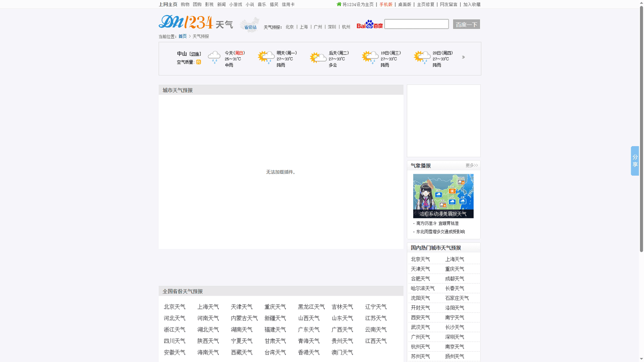Open the 搞笑 top nav item

[x=274, y=4]
